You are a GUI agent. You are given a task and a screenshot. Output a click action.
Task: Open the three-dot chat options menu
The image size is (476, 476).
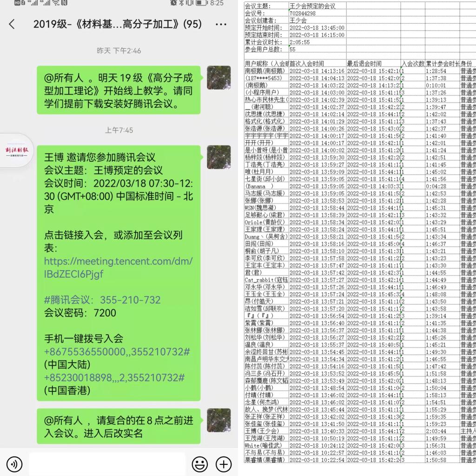point(221,24)
